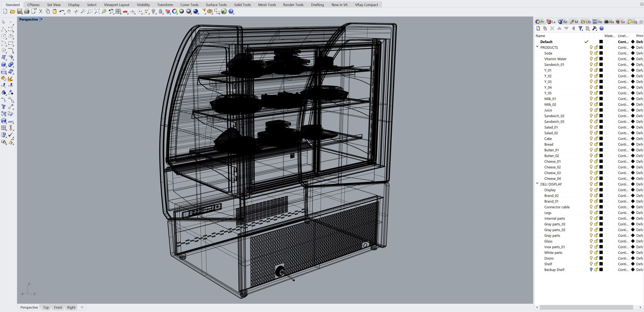644x312 pixels.
Task: Toggle visibility bulb for Vitamin Water layer
Action: [x=591, y=59]
